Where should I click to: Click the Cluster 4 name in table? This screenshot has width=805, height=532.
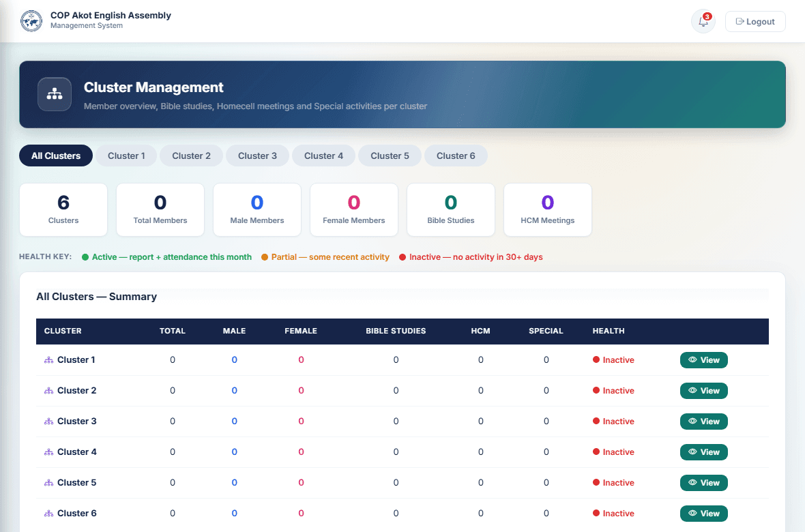coord(76,452)
